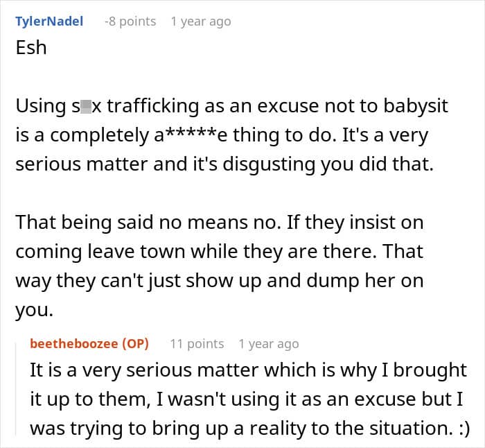Click the gray censor box in first comment

[87, 107]
